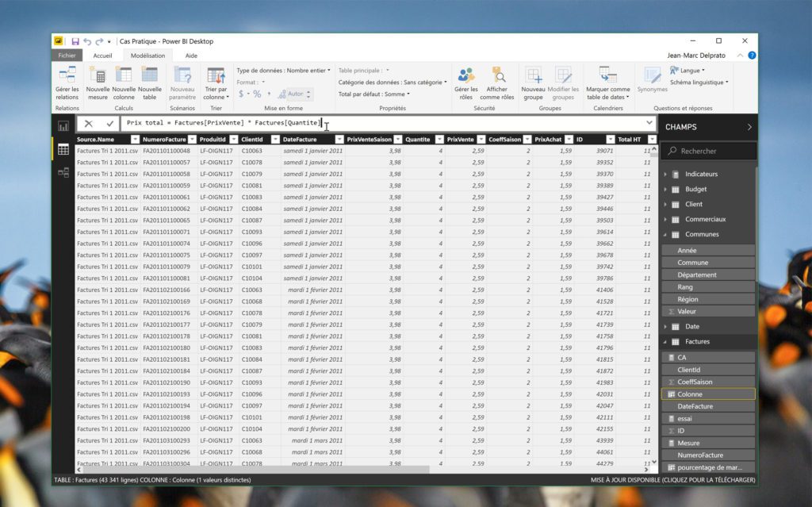The image size is (812, 507).
Task: Open Type de données dropdown
Action: (283, 70)
